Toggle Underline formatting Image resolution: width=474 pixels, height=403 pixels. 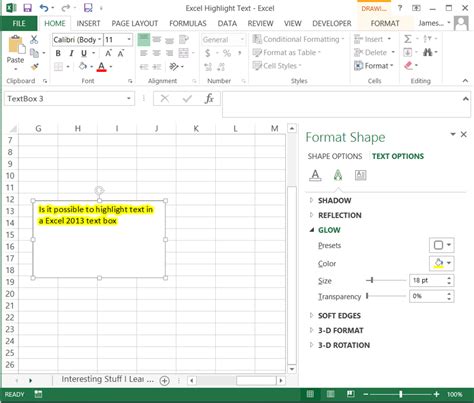pyautogui.click(x=84, y=53)
